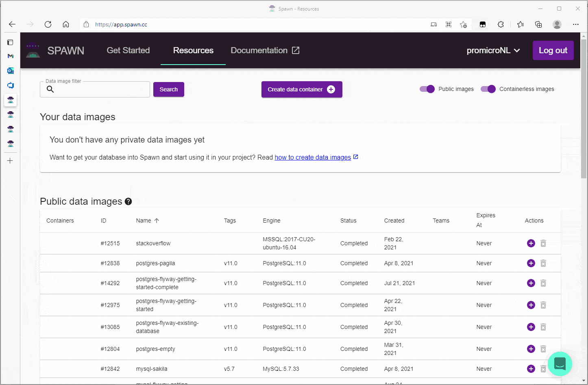Click the Created column header
Image resolution: width=588 pixels, height=385 pixels.
[x=394, y=221]
